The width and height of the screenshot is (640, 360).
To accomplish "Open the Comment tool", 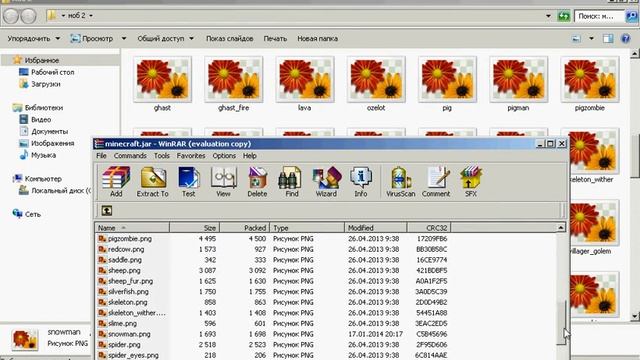I will [x=436, y=182].
